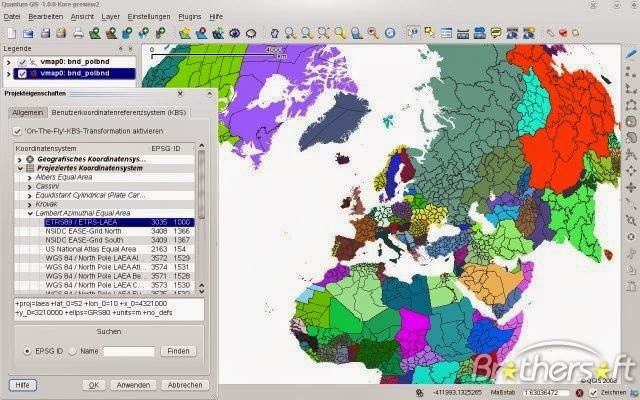Click the Maßstab scale input field
The height and width of the screenshot is (400, 640).
point(546,393)
